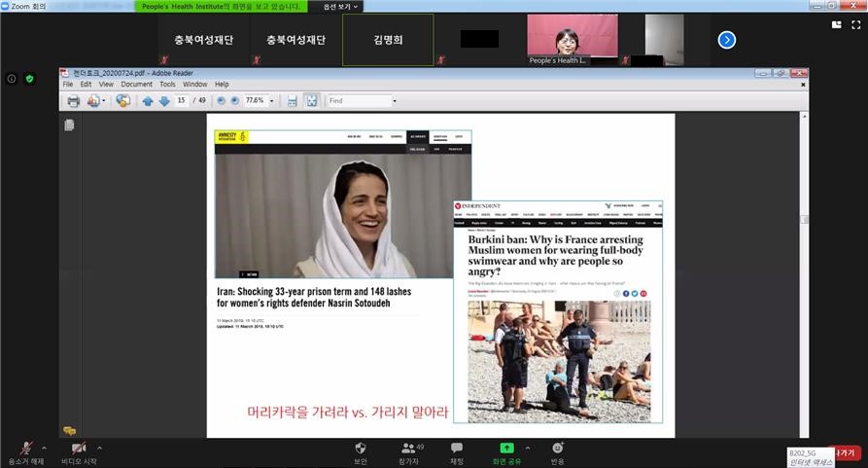Click the zoom out button in toolbar
Screen dimensions: 868x468
click(221, 101)
